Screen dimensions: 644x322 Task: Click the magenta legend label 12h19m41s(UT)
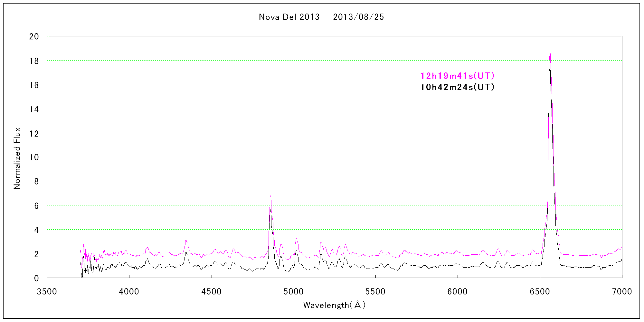tap(457, 76)
